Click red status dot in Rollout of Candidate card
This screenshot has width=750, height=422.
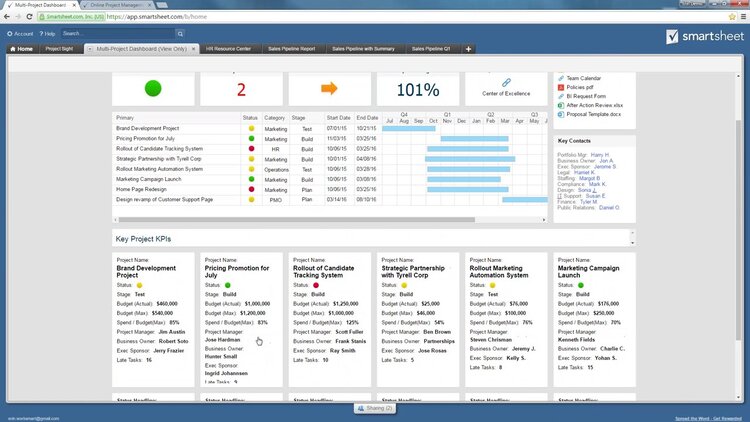click(x=316, y=285)
